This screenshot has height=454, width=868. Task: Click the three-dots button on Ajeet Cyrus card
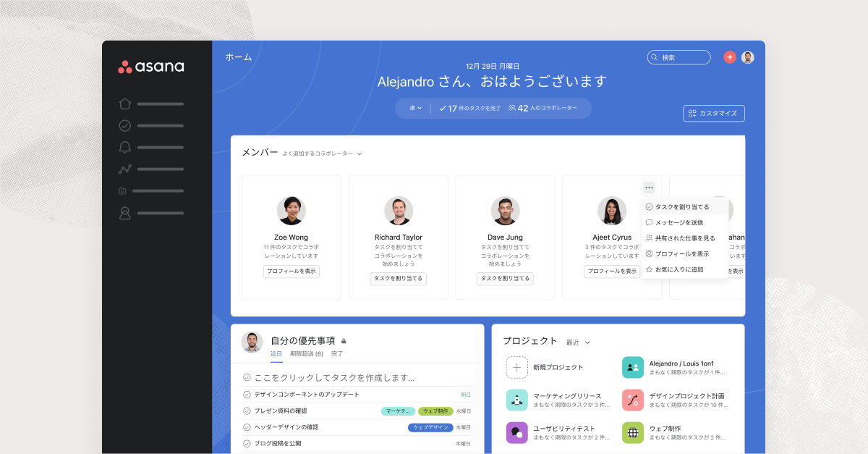click(x=649, y=188)
